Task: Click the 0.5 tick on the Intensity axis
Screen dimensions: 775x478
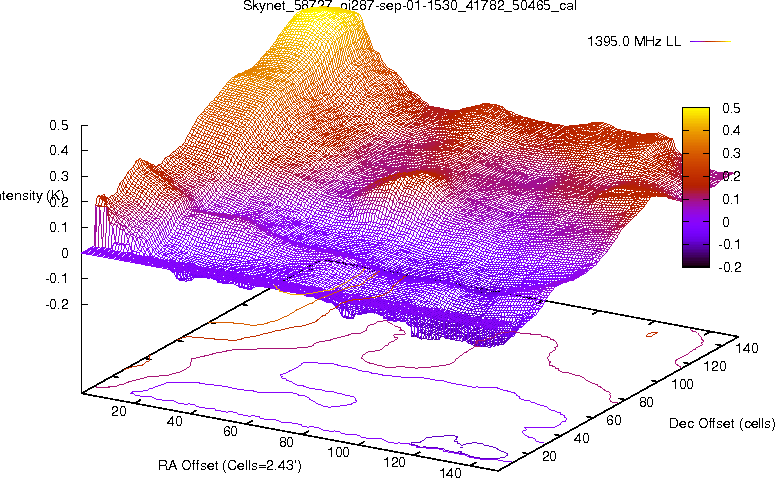Action: pos(59,126)
